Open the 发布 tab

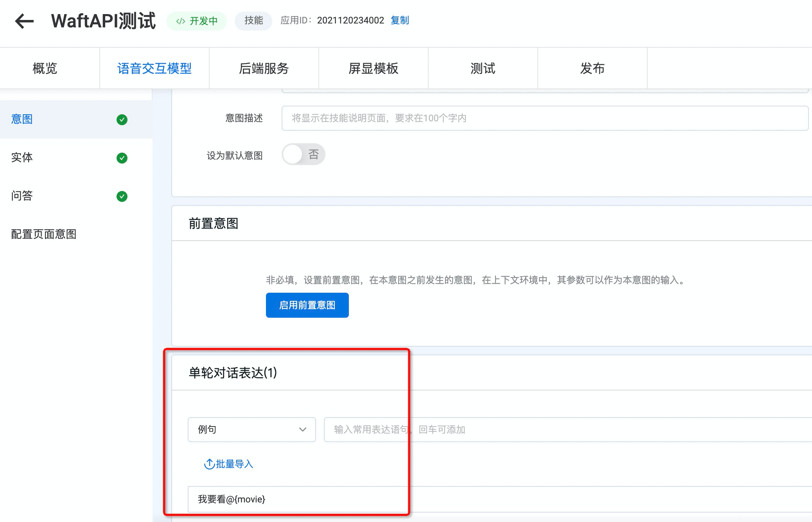(x=593, y=68)
